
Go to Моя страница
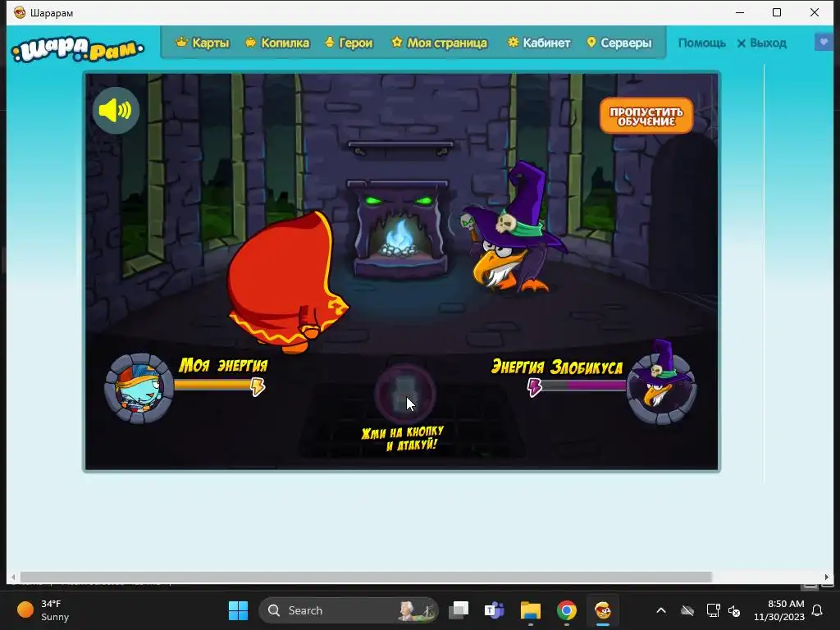click(x=440, y=43)
